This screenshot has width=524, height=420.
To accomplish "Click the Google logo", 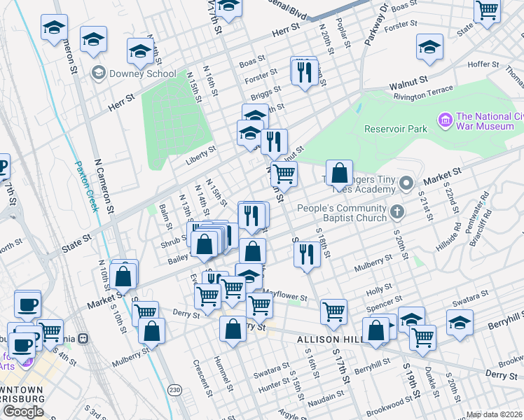I will (x=23, y=412).
